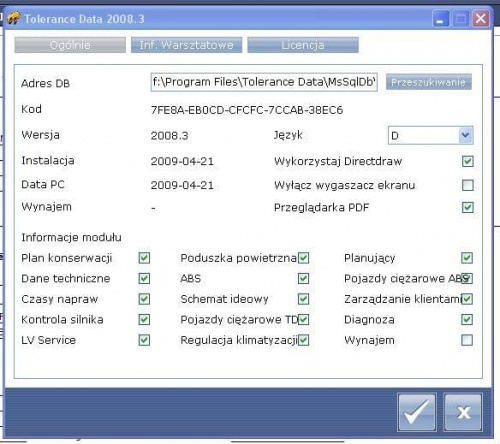Toggle Poduszka powietrzna checkbox
500x444 pixels.
(303, 258)
